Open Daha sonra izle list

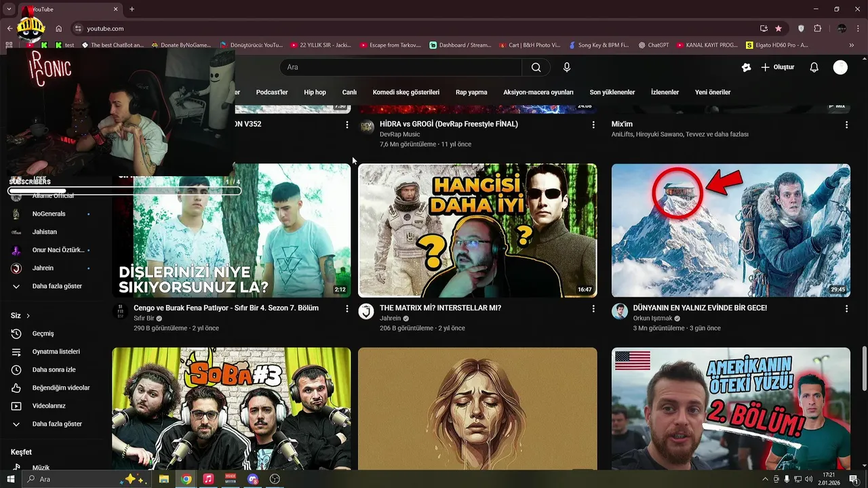54,370
